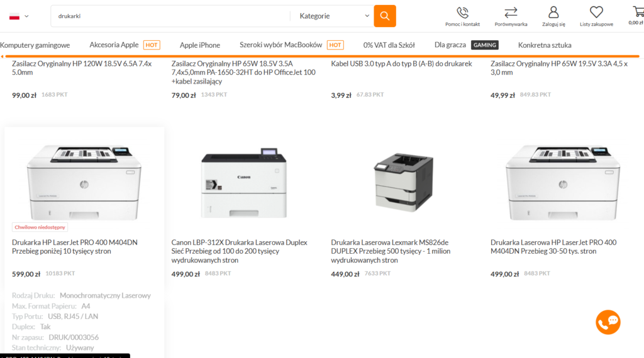The image size is (644, 358).
Task: Click the Zaloguj się user icon
Action: tap(553, 13)
